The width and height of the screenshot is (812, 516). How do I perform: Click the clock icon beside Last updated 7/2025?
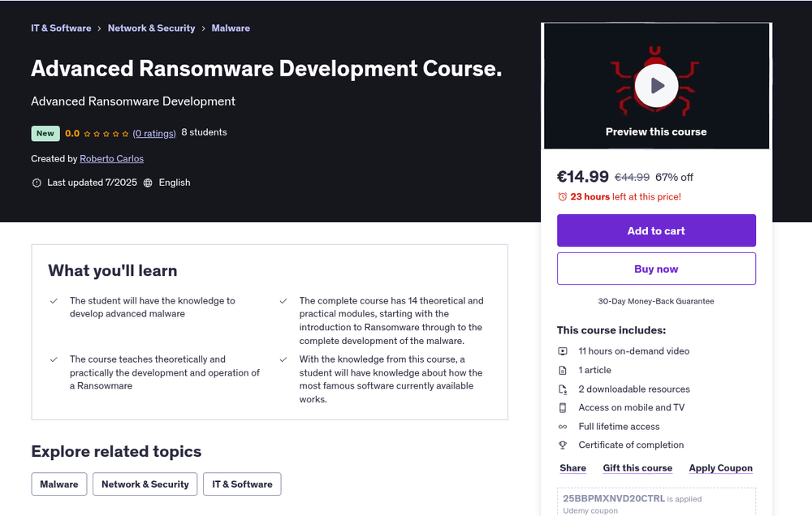pyautogui.click(x=35, y=183)
